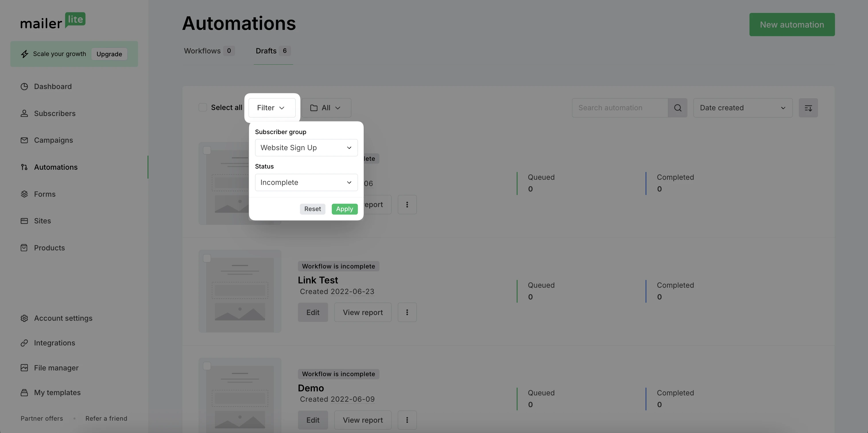
Task: Collapse the Filter dropdown
Action: tap(272, 108)
